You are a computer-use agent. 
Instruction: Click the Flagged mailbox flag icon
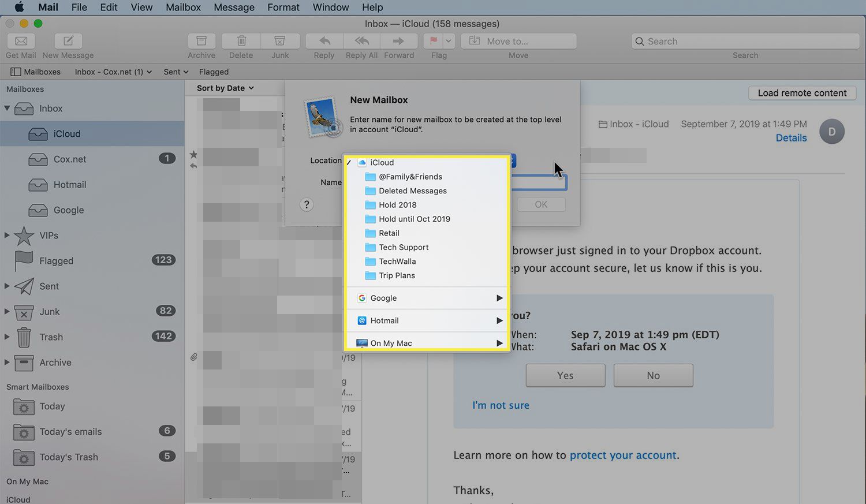pyautogui.click(x=24, y=260)
